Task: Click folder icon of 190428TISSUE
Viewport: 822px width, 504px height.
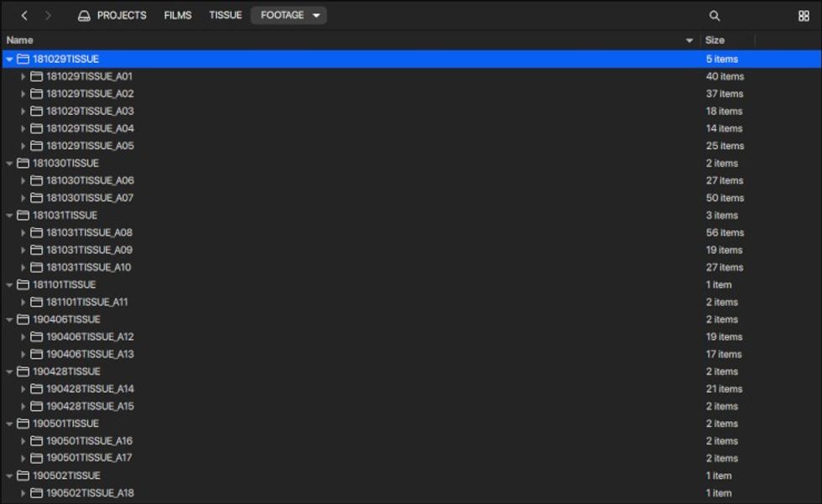Action: 23,371
